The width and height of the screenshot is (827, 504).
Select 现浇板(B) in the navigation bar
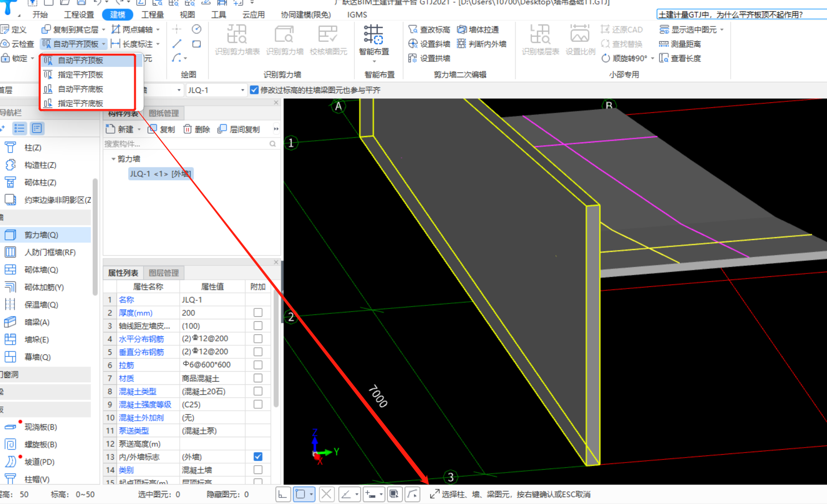[x=40, y=427]
